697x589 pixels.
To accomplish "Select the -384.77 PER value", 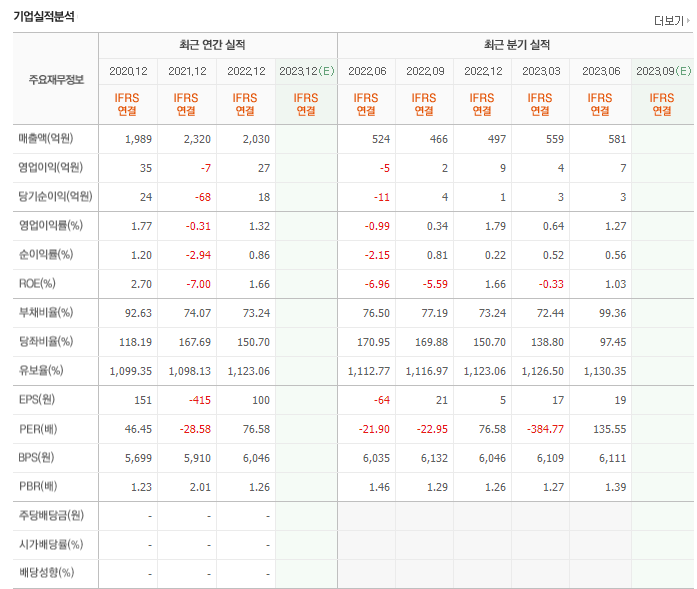I will (545, 429).
